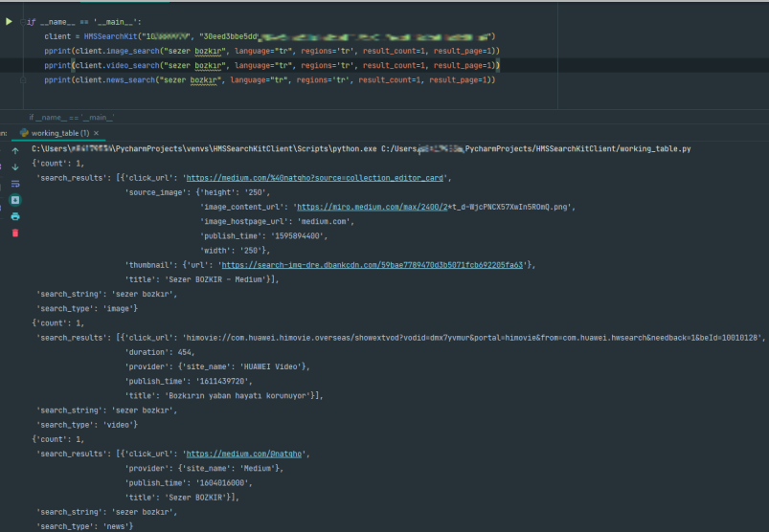Click the 'title': 'Sezer BOZKIR' news line
Image resolution: width=769 pixels, height=532 pixels.
pyautogui.click(x=182, y=498)
